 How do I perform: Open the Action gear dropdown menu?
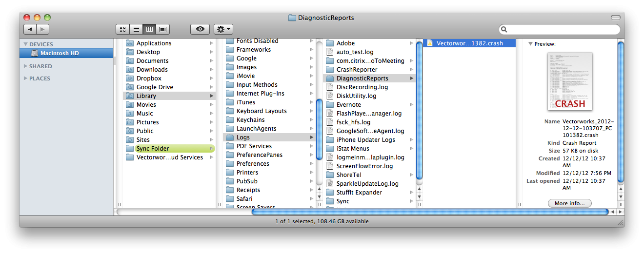223,29
